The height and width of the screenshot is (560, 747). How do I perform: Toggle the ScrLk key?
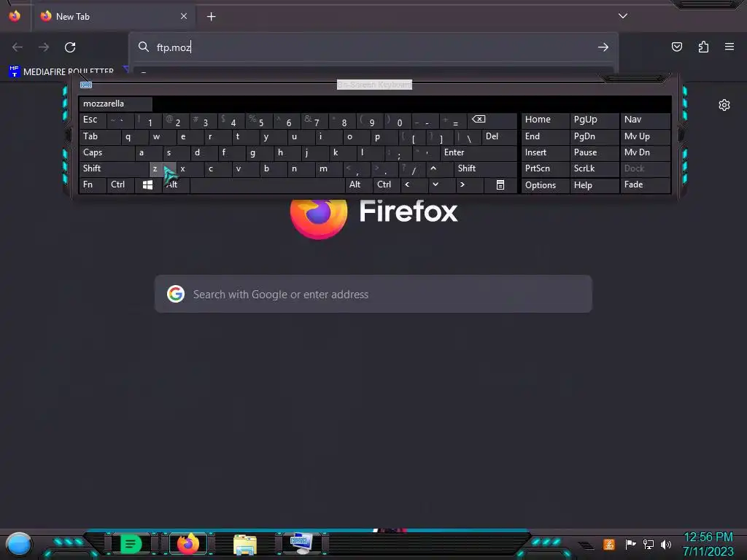[x=594, y=168]
